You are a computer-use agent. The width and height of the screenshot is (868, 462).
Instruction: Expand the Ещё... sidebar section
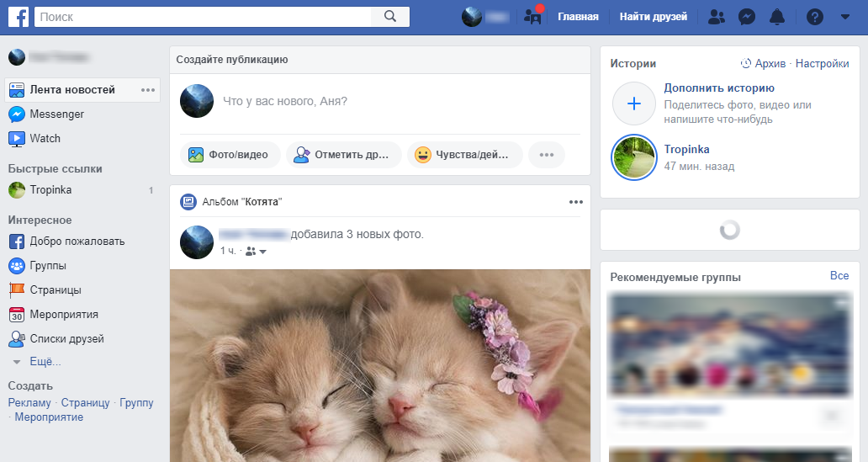point(45,362)
